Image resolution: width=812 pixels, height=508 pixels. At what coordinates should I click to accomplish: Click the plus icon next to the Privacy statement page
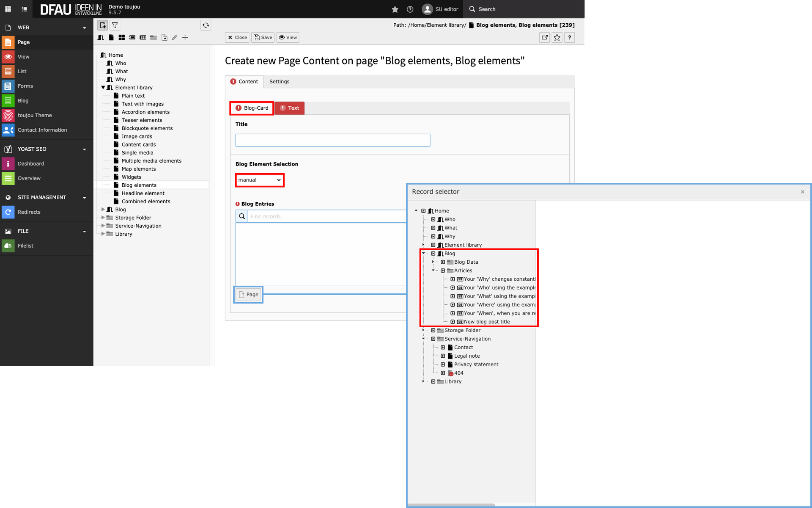coord(443,364)
